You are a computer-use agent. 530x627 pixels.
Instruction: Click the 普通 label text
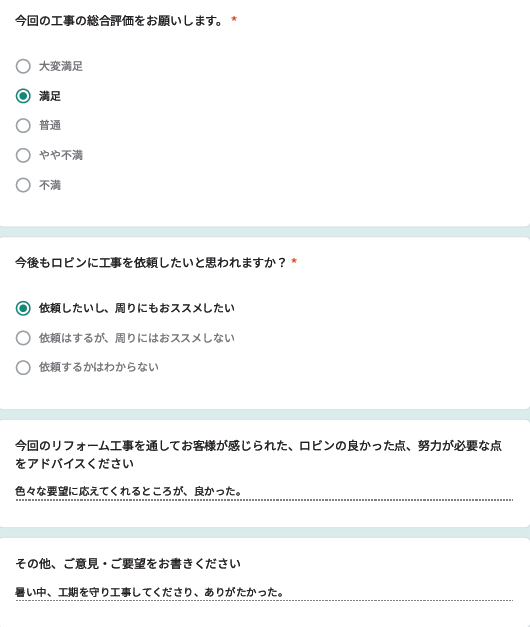[50, 126]
